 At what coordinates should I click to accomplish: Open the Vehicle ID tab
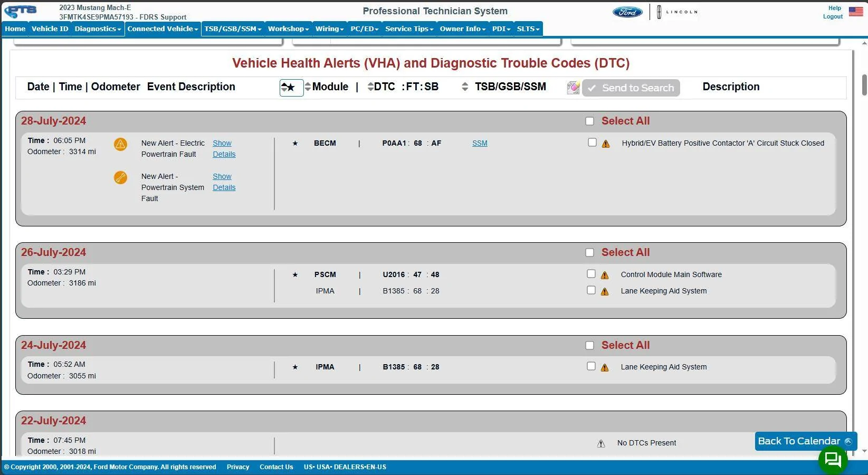click(x=50, y=29)
